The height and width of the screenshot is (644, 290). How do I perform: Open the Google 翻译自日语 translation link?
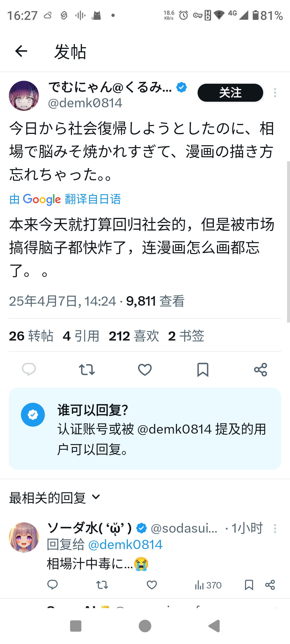(65, 199)
